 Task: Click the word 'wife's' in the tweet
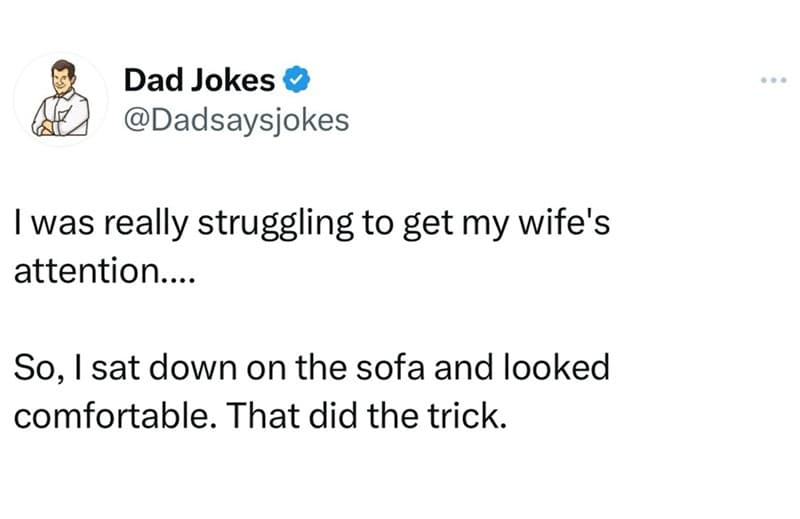(564, 223)
